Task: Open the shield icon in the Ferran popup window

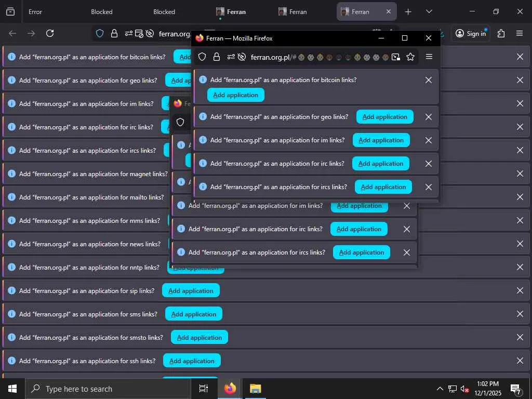Action: 202,57
